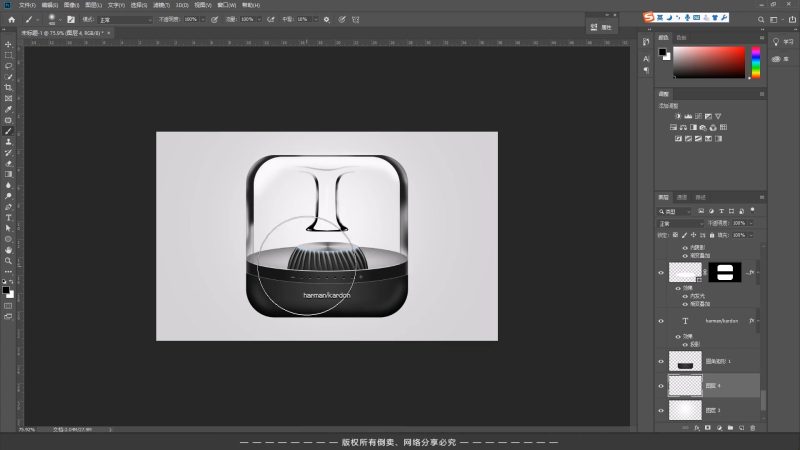The image size is (800, 450).
Task: Select the Zoom tool
Action: pos(9,260)
